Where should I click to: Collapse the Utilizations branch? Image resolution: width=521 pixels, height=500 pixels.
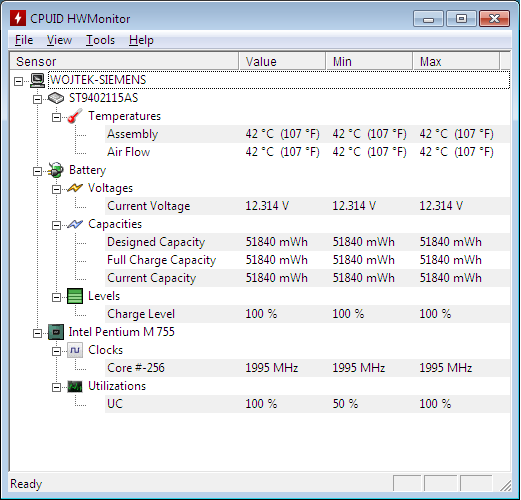pos(56,387)
